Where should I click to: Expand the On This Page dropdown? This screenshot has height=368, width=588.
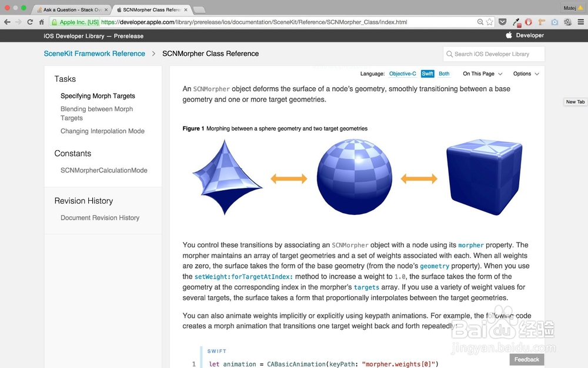tap(482, 74)
